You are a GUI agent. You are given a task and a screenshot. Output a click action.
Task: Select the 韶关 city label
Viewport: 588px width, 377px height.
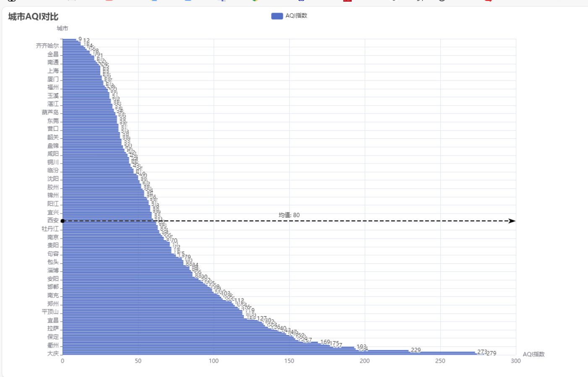tap(53, 137)
